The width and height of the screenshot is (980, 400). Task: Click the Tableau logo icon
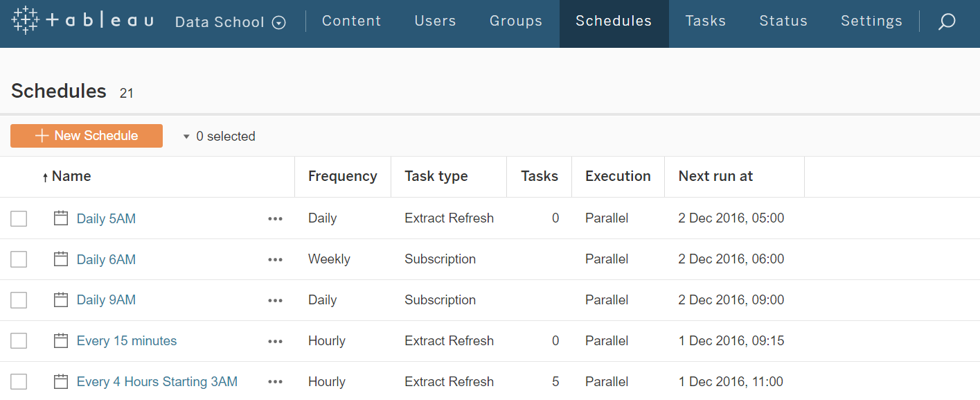click(x=26, y=21)
